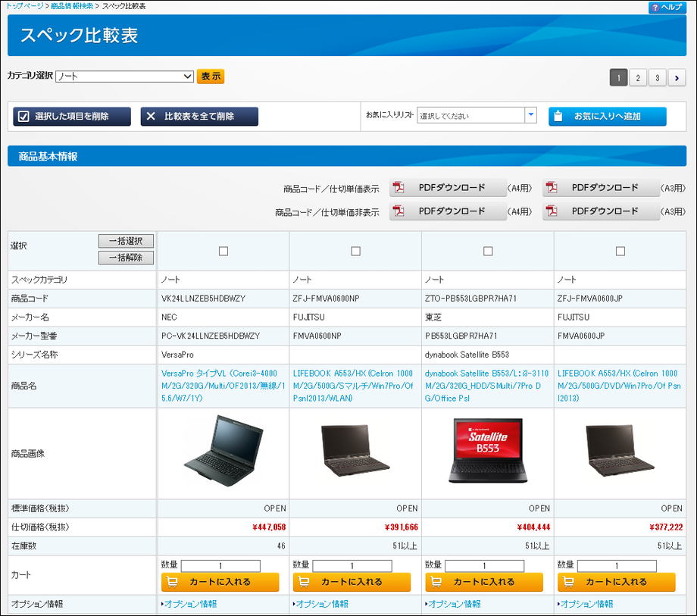Jump to page 3 of the comparison
Image resolution: width=697 pixels, height=616 pixels.
click(x=658, y=77)
